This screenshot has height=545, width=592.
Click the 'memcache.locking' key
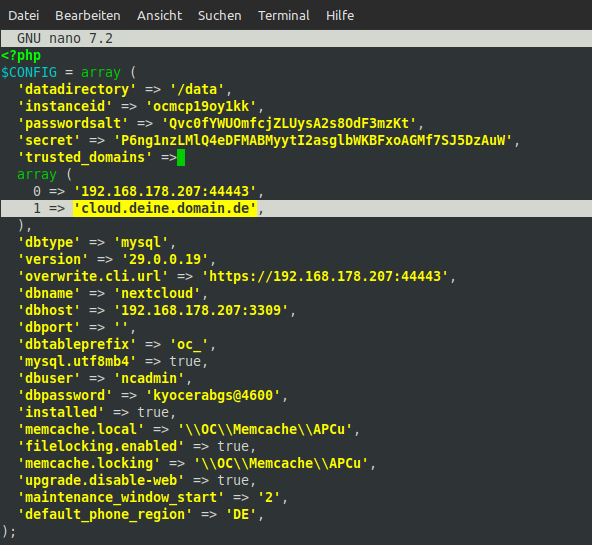89,463
